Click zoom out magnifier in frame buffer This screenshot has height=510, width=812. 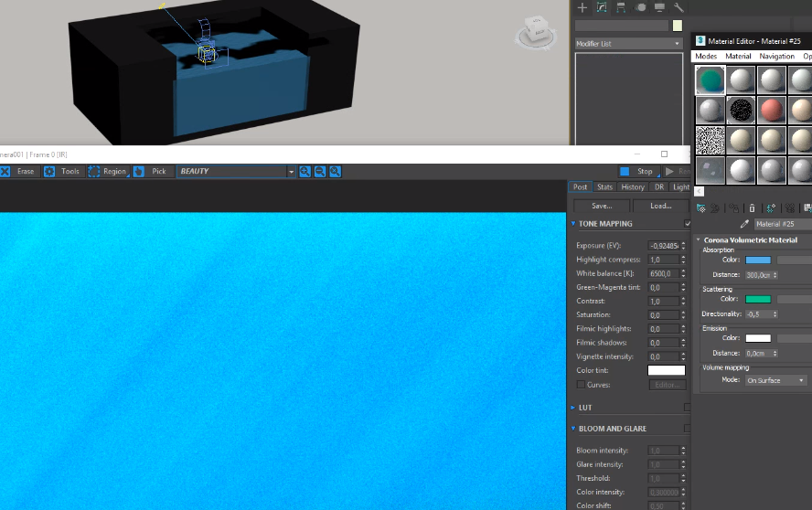320,171
